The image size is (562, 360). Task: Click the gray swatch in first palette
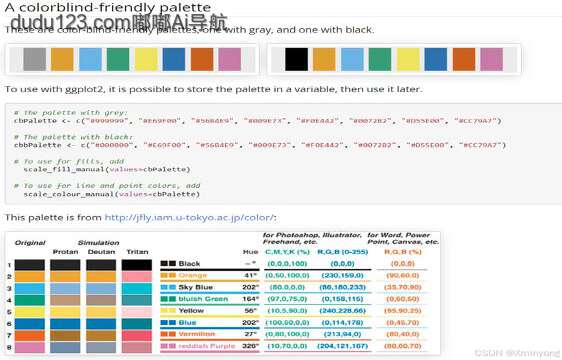coord(34,59)
